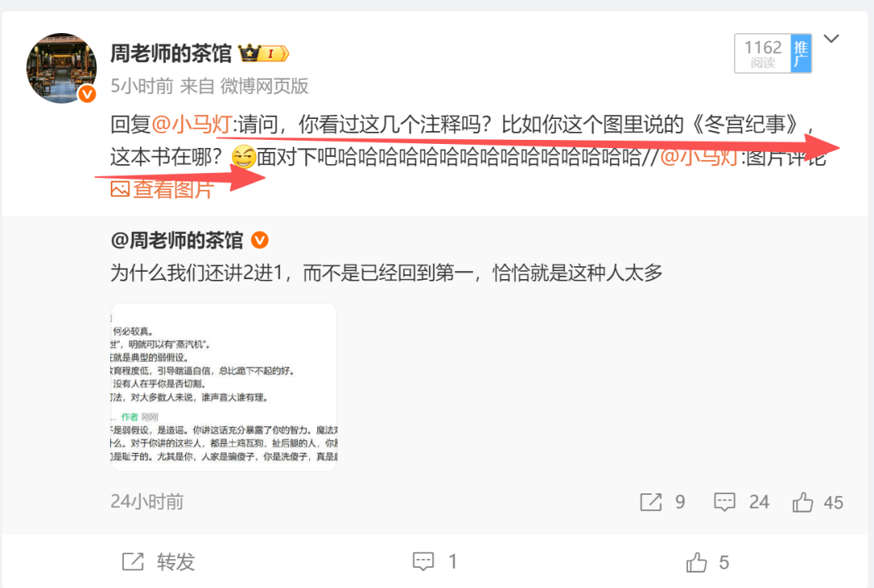This screenshot has width=874, height=588.
Task: Open first @小马灯 mention link
Action: 191,125
